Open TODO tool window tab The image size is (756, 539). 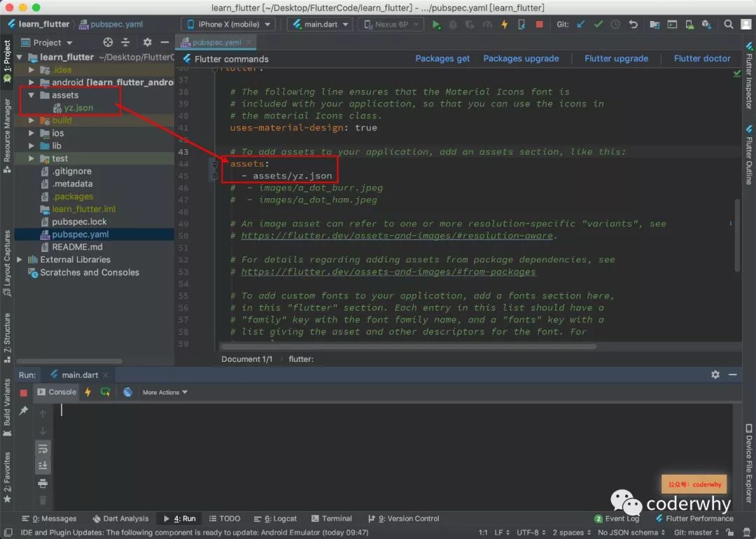[x=225, y=519]
